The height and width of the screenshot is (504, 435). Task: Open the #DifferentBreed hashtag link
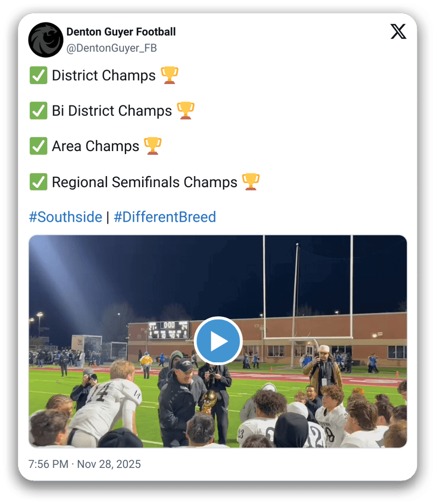coord(165,217)
